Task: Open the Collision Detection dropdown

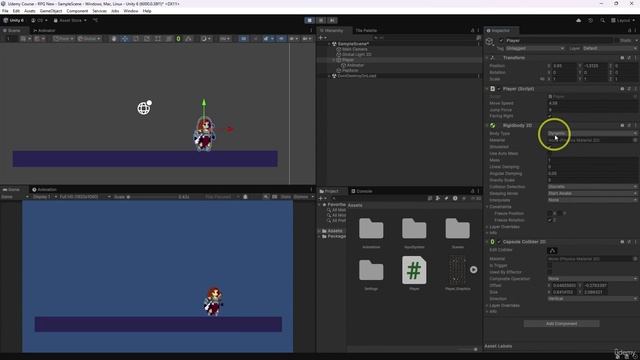Action: [592, 187]
